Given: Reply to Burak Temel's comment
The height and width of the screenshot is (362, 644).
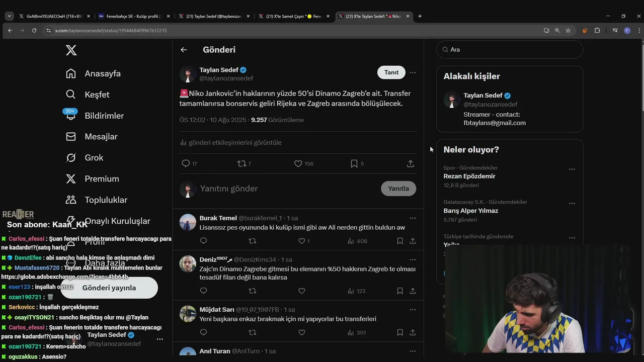Looking at the screenshot, I should [203, 241].
